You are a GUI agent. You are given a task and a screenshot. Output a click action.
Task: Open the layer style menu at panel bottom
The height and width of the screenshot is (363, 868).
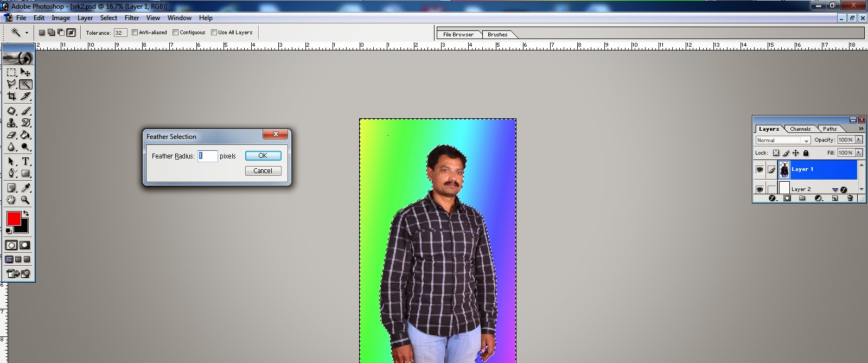(773, 198)
